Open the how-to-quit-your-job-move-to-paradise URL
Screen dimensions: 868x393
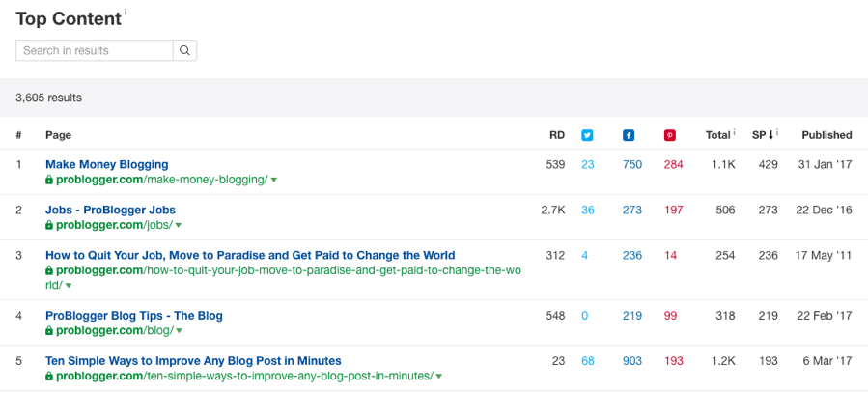coord(283,278)
